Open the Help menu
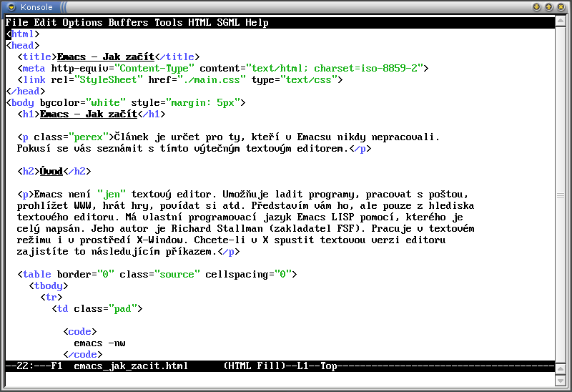572x392 pixels. 257,22
